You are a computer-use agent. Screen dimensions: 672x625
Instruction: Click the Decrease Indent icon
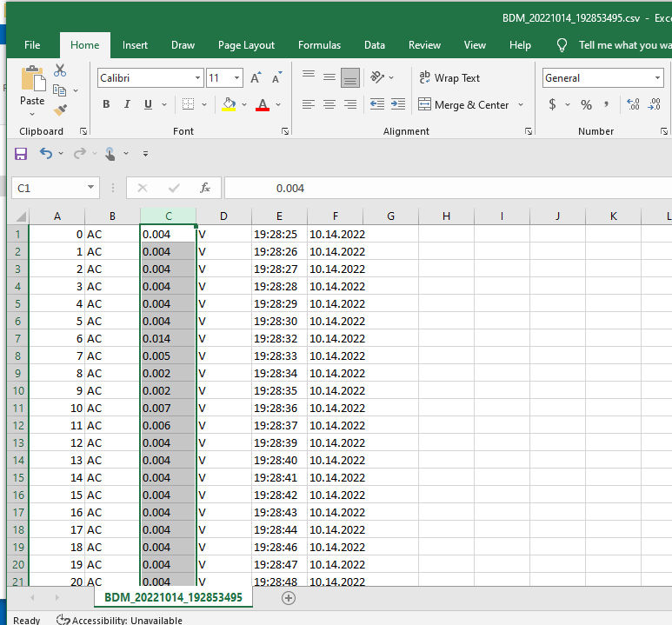pos(377,104)
